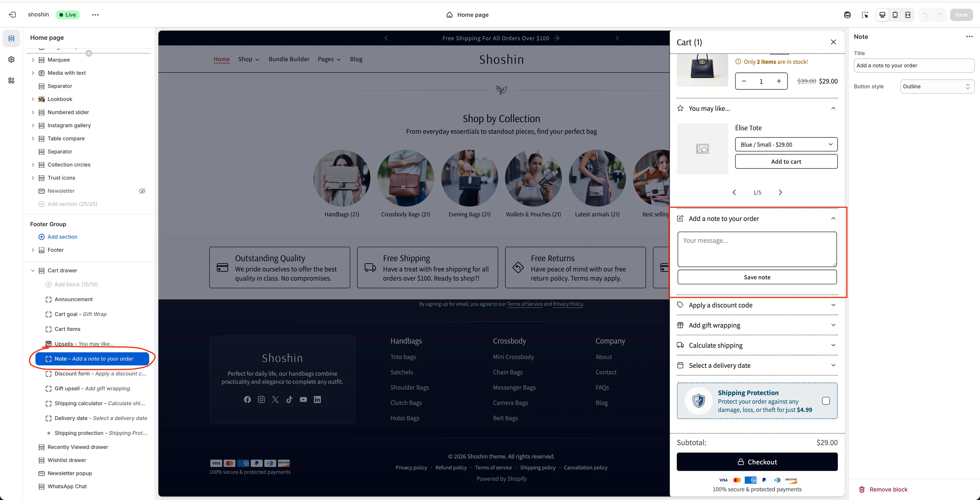Toggle the inspector selection icon
This screenshot has height=500, width=980.
865,15
